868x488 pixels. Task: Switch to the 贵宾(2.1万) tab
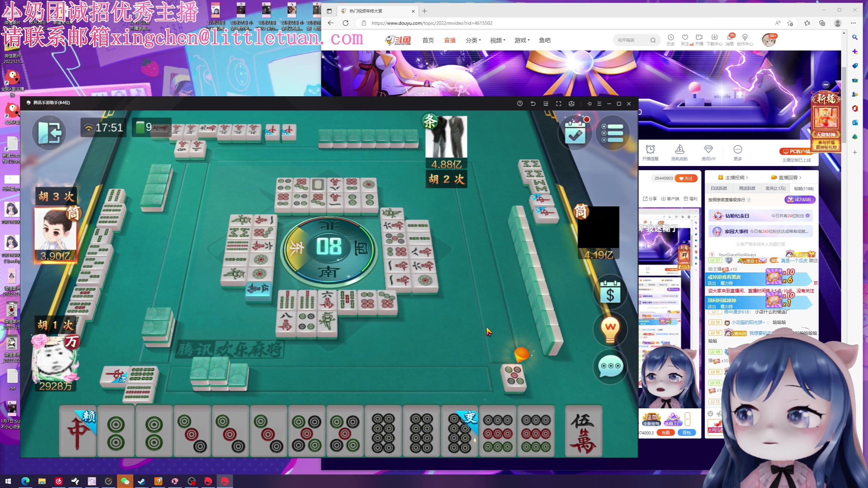tap(775, 188)
